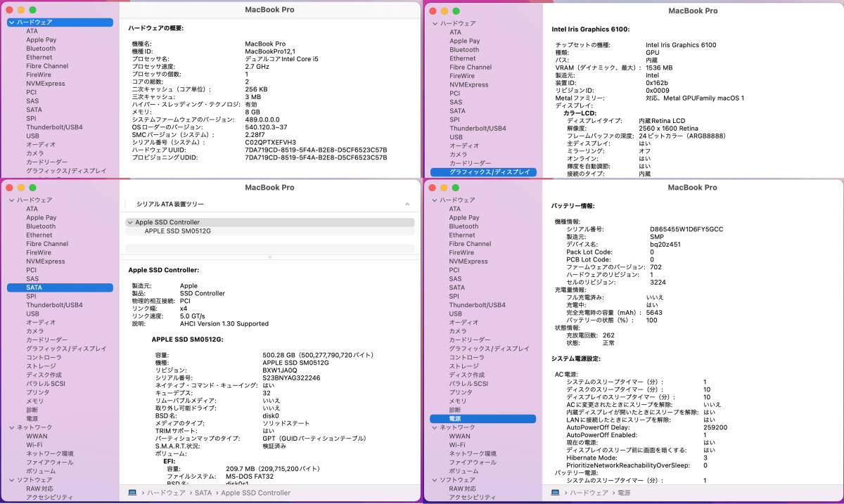Click the computer icon in the 電源 window path bar
The width and height of the screenshot is (844, 504).
coord(556,493)
